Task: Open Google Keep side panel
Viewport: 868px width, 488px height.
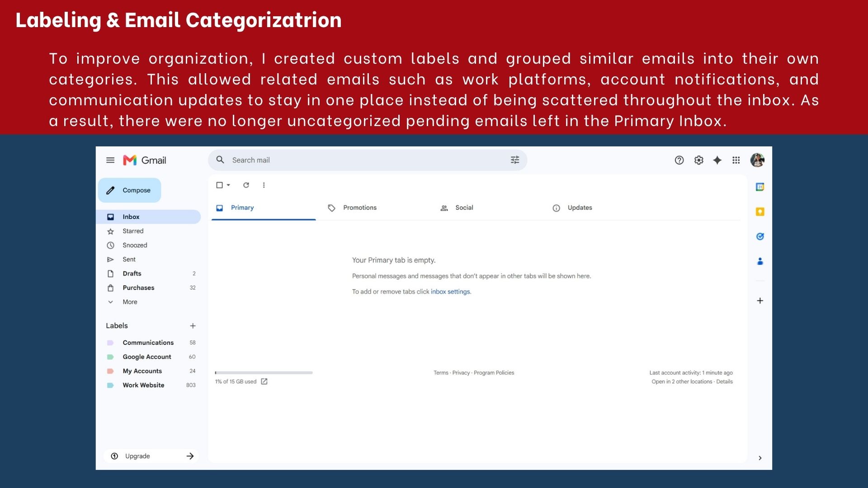Action: (760, 211)
